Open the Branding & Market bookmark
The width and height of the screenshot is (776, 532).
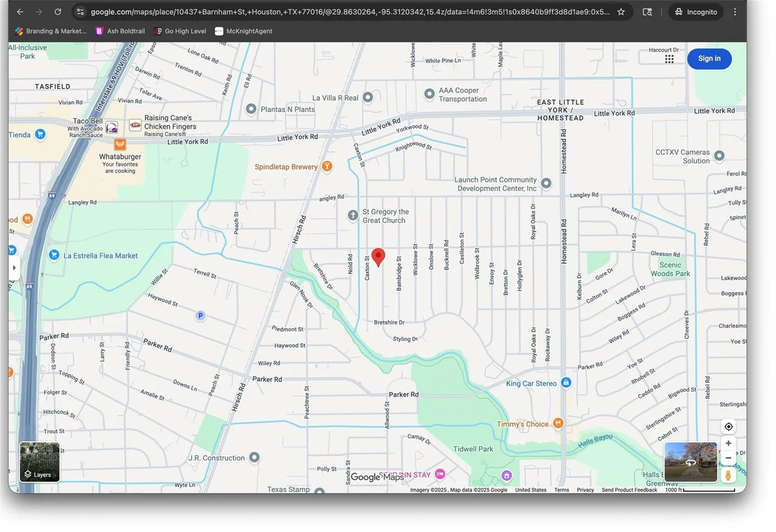coord(50,31)
